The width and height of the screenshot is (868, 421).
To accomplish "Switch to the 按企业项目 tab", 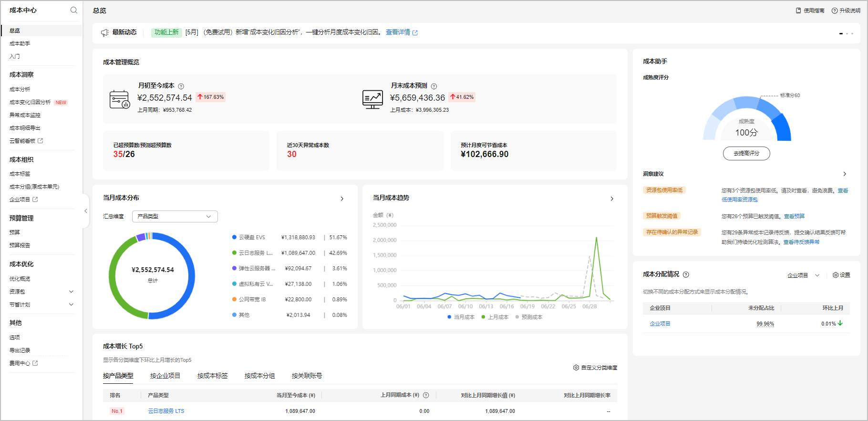I will [165, 376].
